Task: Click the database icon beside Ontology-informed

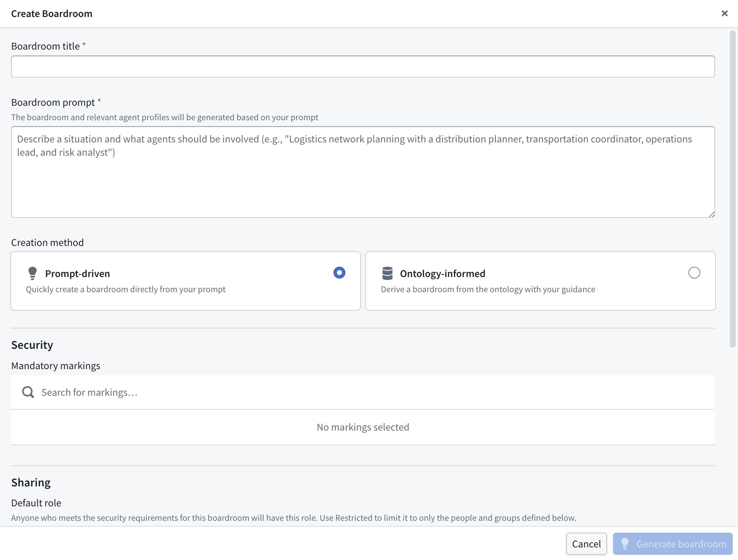Action: (x=387, y=273)
